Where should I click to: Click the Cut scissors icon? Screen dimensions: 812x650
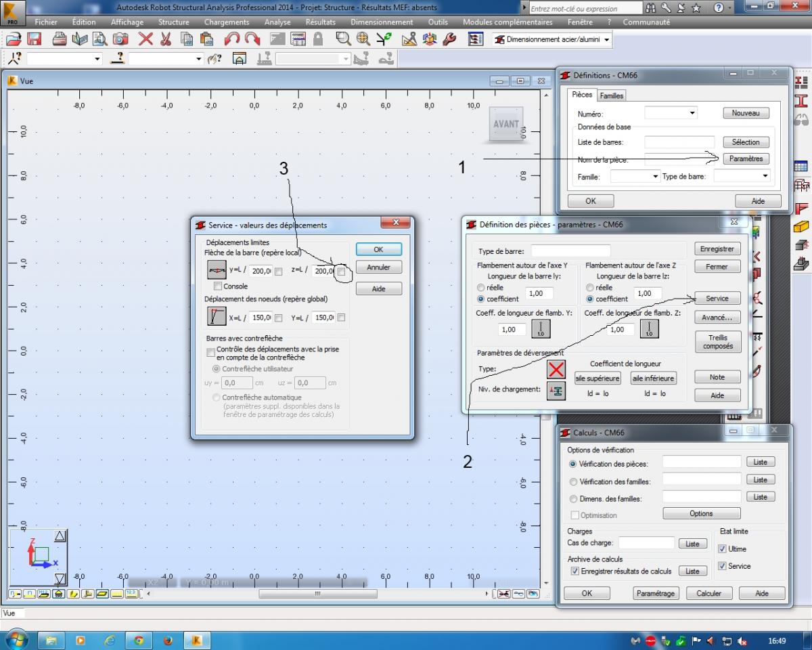[x=166, y=39]
